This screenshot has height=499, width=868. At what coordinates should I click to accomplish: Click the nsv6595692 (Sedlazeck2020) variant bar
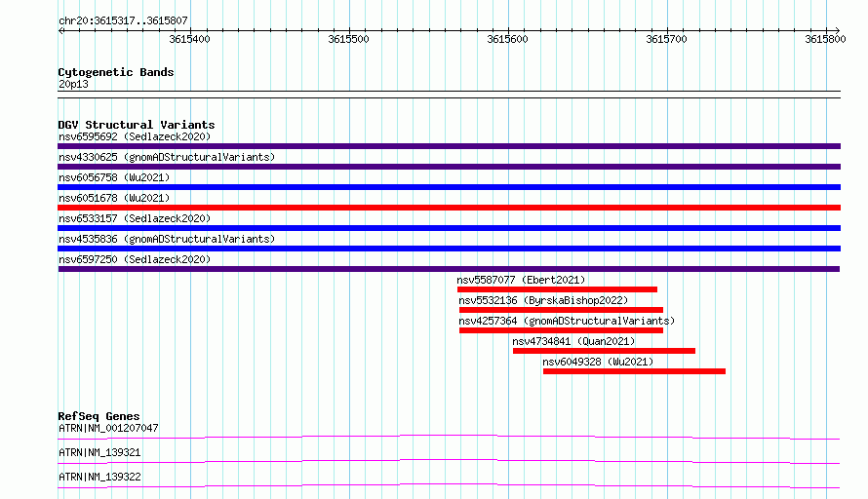click(x=449, y=146)
